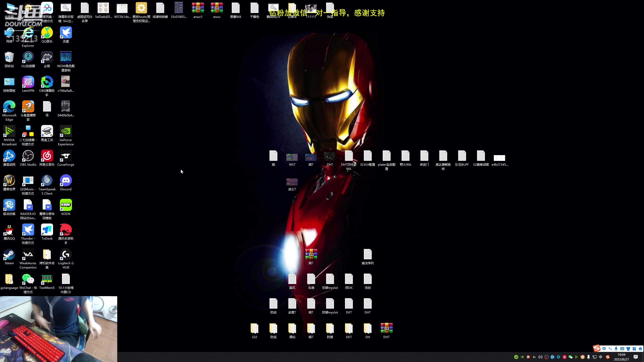Select the 传送门 file

tap(424, 158)
